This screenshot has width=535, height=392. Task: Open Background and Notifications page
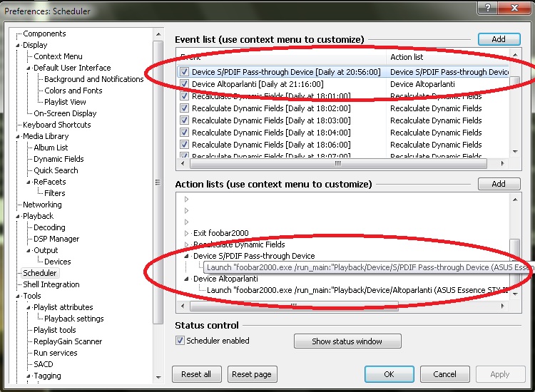(x=94, y=79)
